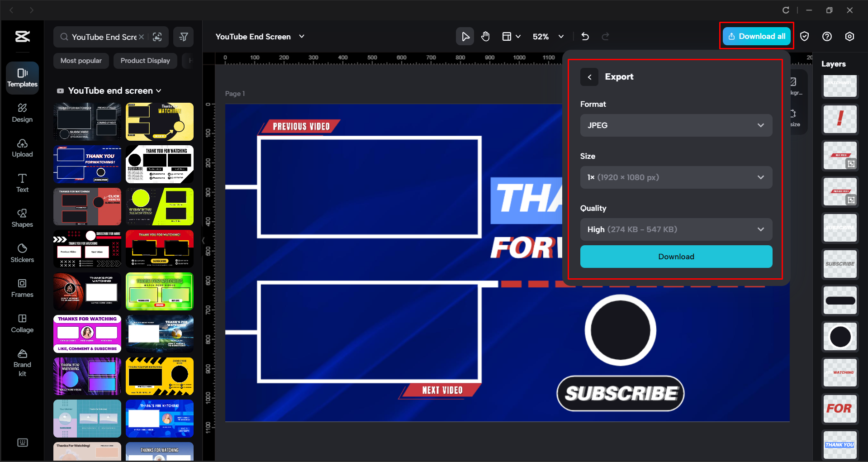Open the JPEG format dropdown
This screenshot has width=868, height=462.
(676, 125)
